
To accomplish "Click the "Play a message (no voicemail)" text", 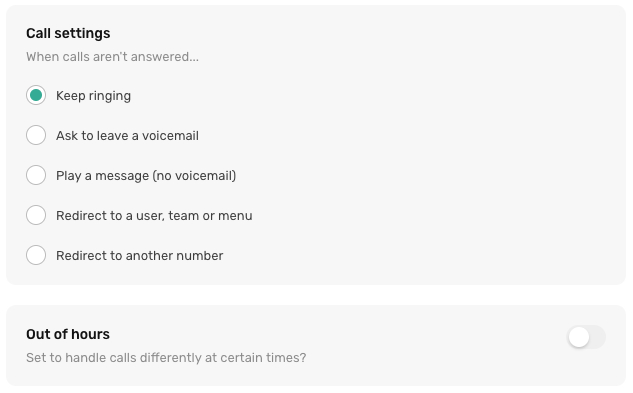I will click(x=146, y=176).
